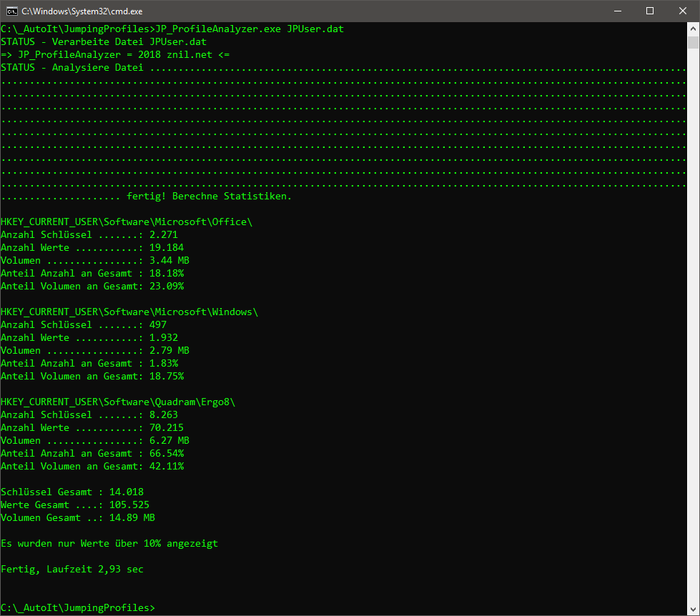This screenshot has width=700, height=616.
Task: Click the scrollbar up arrow
Action: point(693,29)
